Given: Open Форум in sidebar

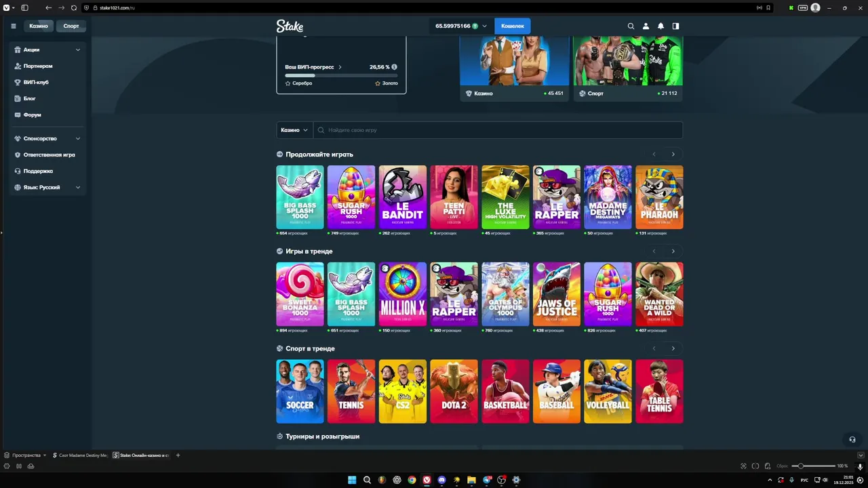Looking at the screenshot, I should (x=47, y=115).
